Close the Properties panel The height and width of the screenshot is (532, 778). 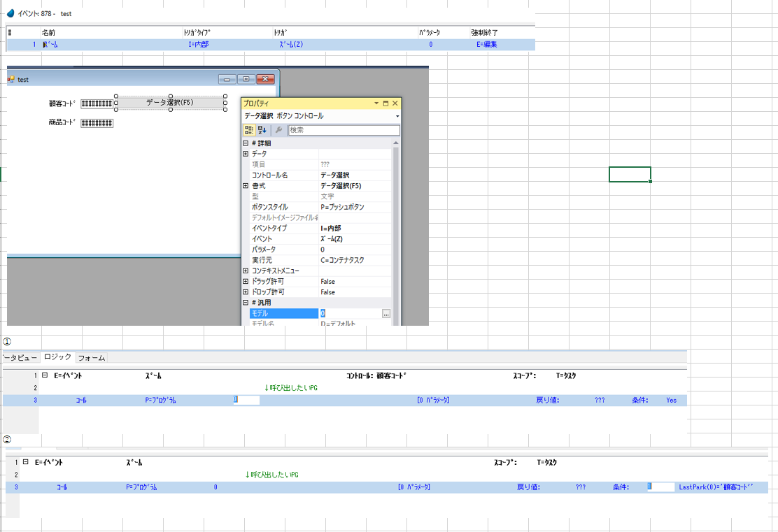[x=395, y=103]
